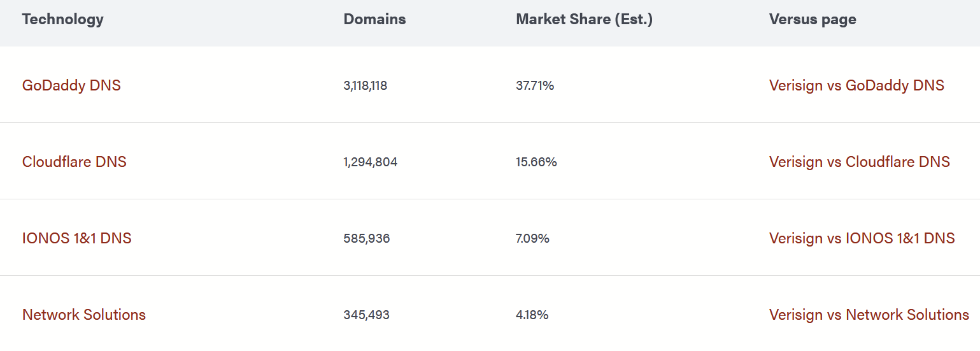Click the Technology column header

click(x=62, y=19)
